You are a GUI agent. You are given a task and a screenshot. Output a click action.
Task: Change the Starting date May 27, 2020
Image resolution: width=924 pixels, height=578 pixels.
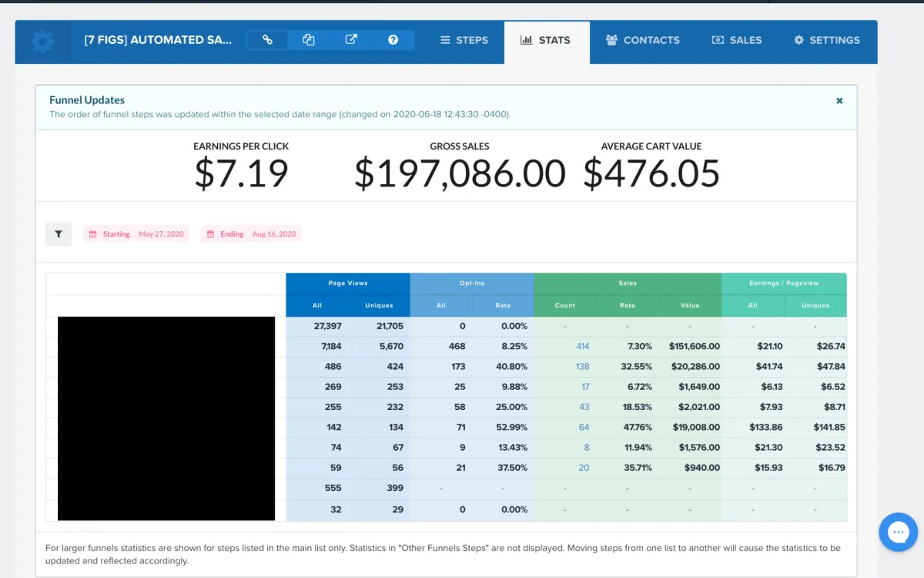click(x=136, y=234)
